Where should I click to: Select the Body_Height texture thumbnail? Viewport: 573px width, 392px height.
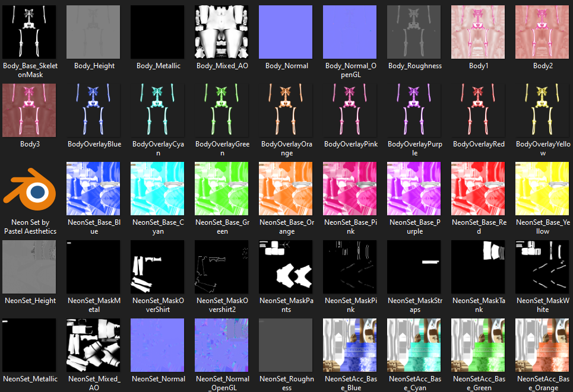pyautogui.click(x=93, y=32)
